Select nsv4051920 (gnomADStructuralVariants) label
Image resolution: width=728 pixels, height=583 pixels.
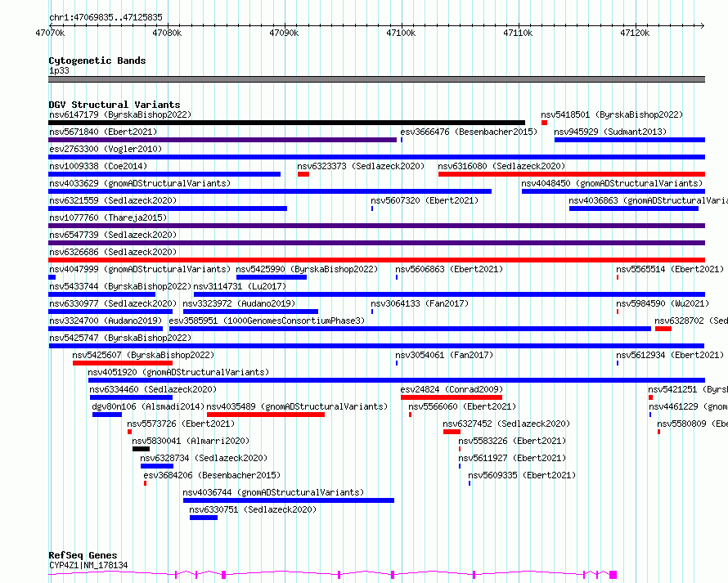178,372
